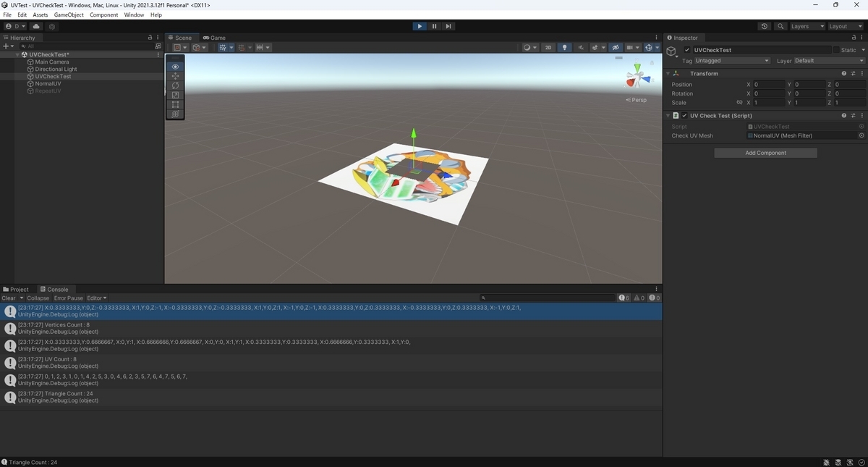
Task: Click the Add Component button
Action: [765, 153]
